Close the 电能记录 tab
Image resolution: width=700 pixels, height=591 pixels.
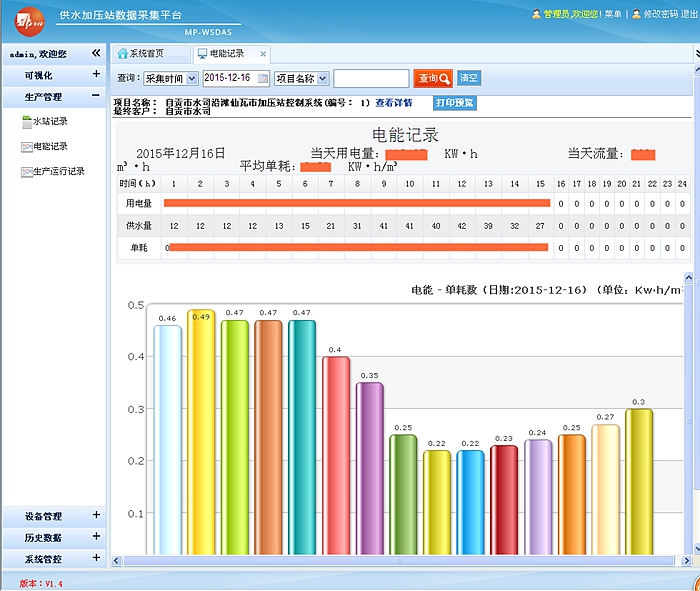pyautogui.click(x=263, y=54)
